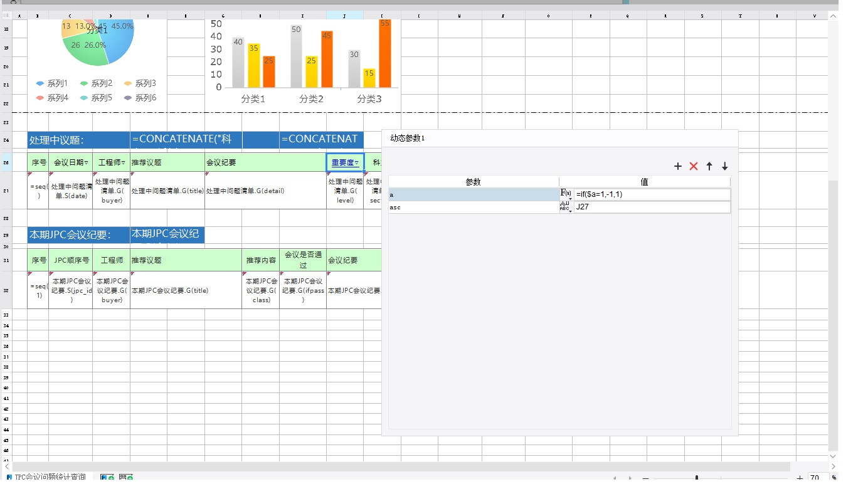Select the 本期JPC会议纪要: title cell

point(78,235)
